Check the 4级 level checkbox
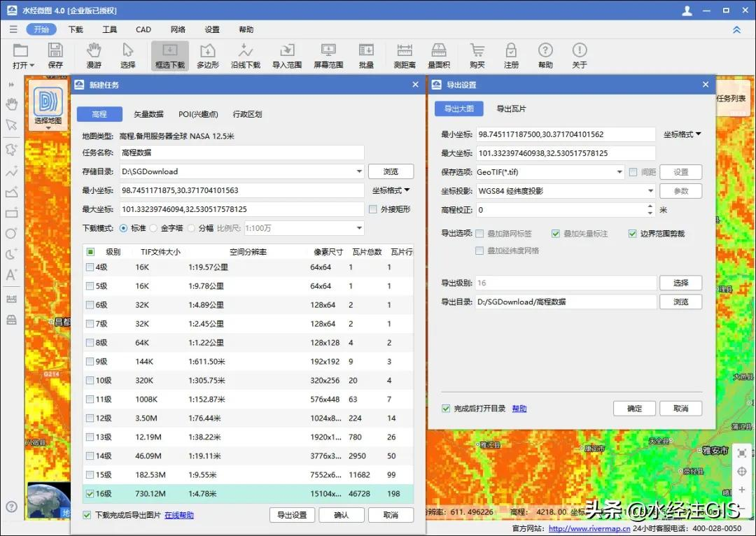 pyautogui.click(x=90, y=267)
